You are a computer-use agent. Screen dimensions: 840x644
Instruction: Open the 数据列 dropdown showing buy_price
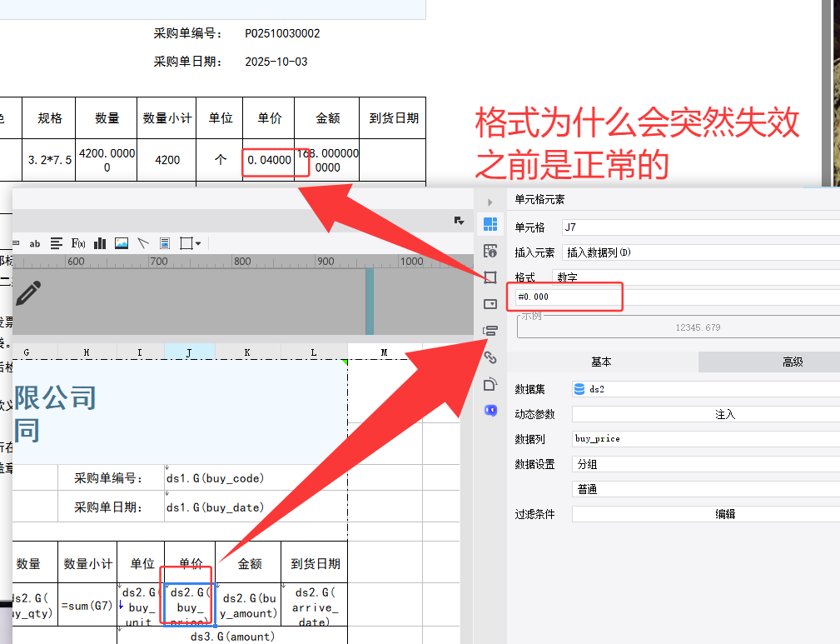[x=705, y=438]
